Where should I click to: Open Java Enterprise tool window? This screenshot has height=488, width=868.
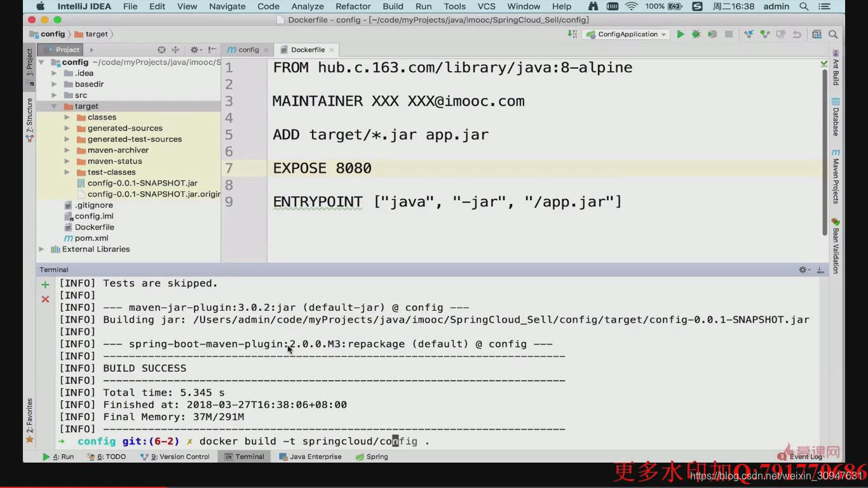[310, 456]
